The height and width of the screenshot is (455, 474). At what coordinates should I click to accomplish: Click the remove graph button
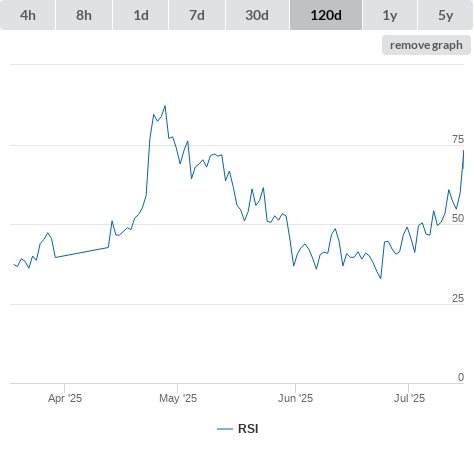tap(426, 45)
